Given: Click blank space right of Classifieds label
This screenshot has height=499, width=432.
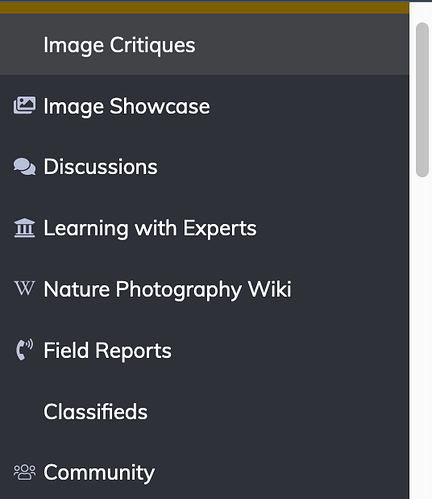Looking at the screenshot, I should (x=277, y=412).
